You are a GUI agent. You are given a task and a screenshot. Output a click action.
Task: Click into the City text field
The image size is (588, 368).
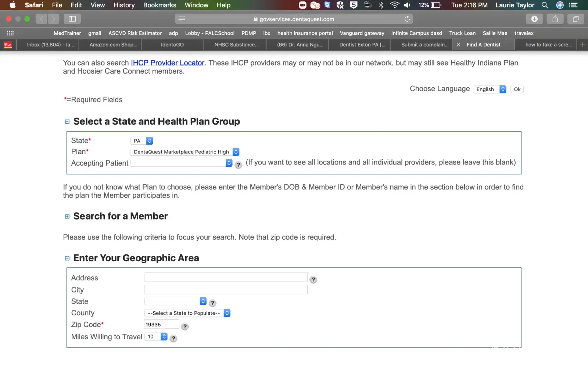(226, 290)
